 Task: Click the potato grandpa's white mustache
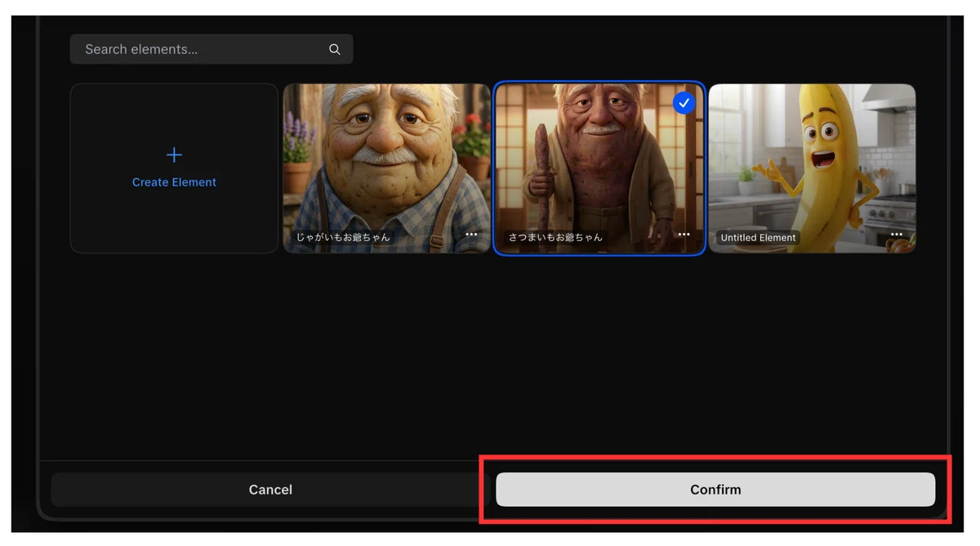(x=385, y=154)
